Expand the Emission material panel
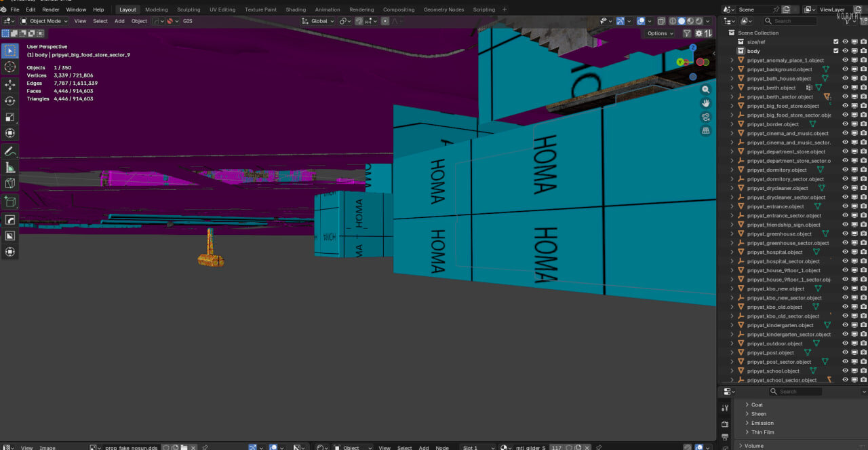 pos(762,423)
